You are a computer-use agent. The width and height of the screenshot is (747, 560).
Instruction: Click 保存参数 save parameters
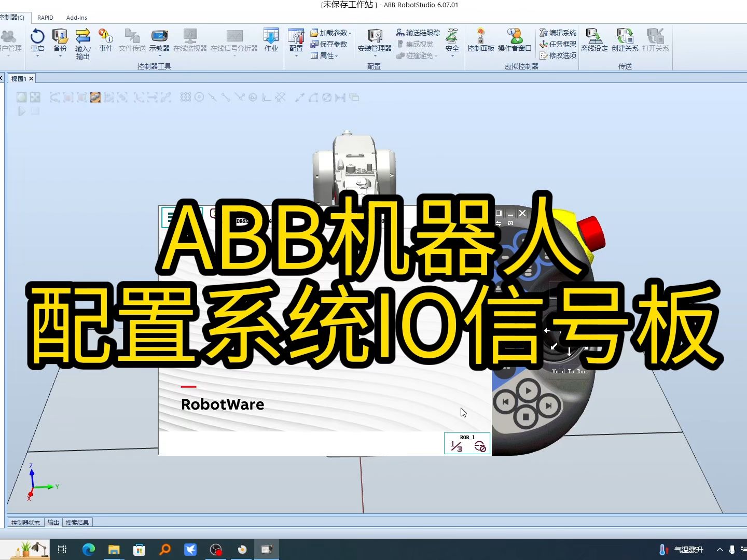tap(329, 44)
